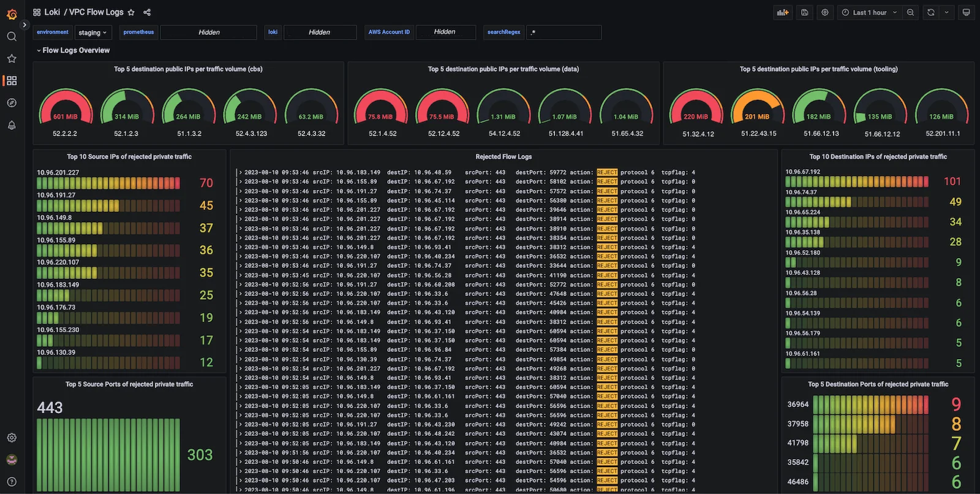The width and height of the screenshot is (980, 494).
Task: Expand the left sidebar navigation menu
Action: (24, 25)
